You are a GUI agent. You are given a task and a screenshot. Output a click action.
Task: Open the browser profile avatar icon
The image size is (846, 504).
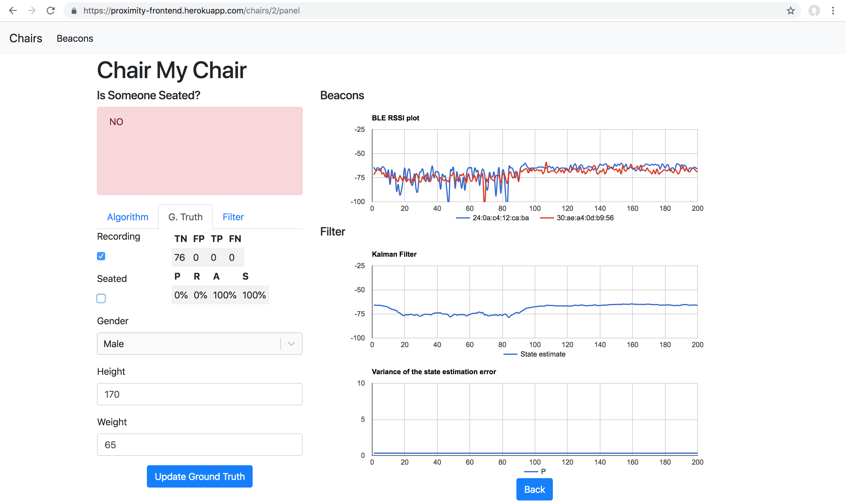(x=814, y=11)
